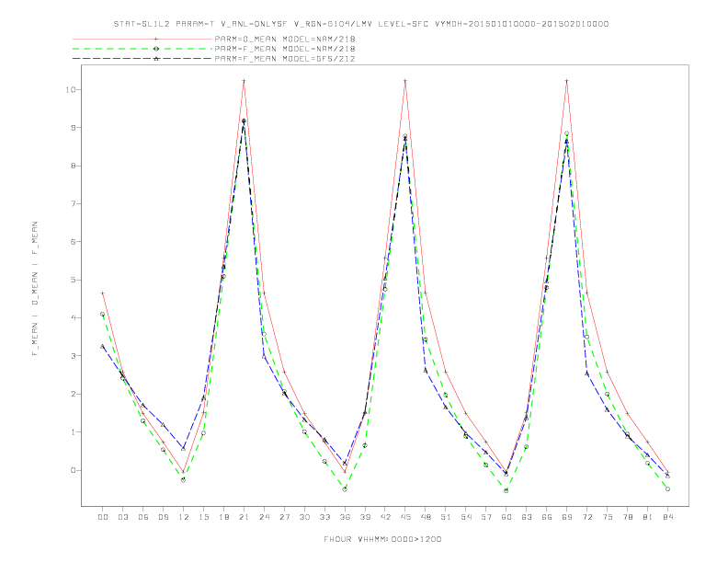Click forecast hour label 12 on x-axis

point(184,517)
